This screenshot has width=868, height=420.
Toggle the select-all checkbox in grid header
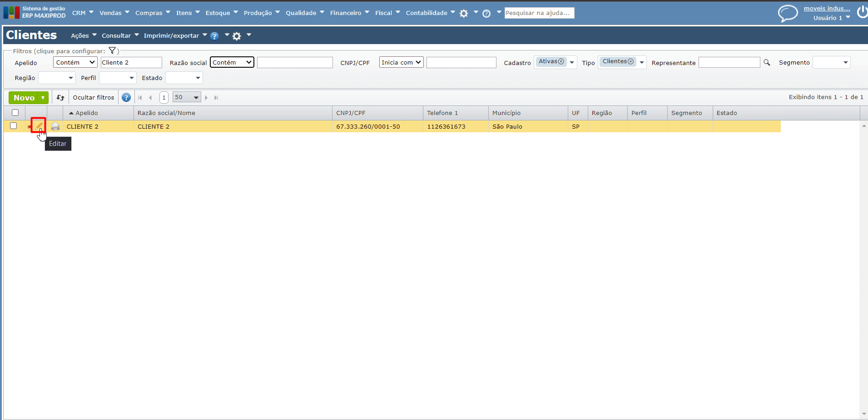[15, 112]
